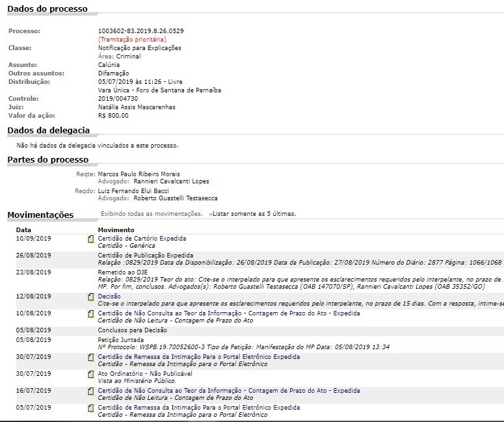Open document icon on 10/08/2019 Certidão de Não Consulta
The height and width of the screenshot is (422, 504).
tap(91, 314)
